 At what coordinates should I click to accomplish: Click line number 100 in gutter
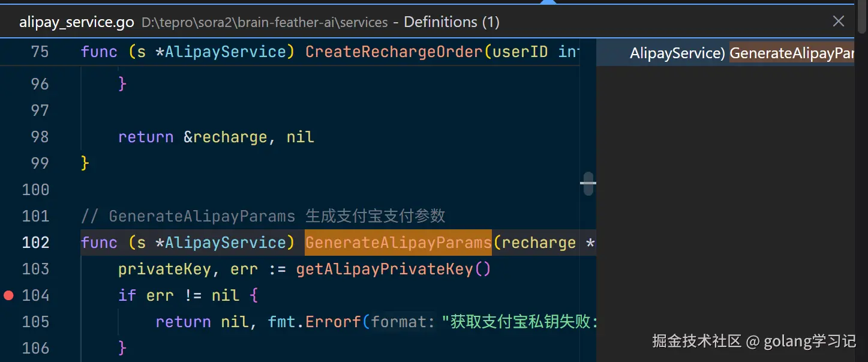tap(35, 190)
